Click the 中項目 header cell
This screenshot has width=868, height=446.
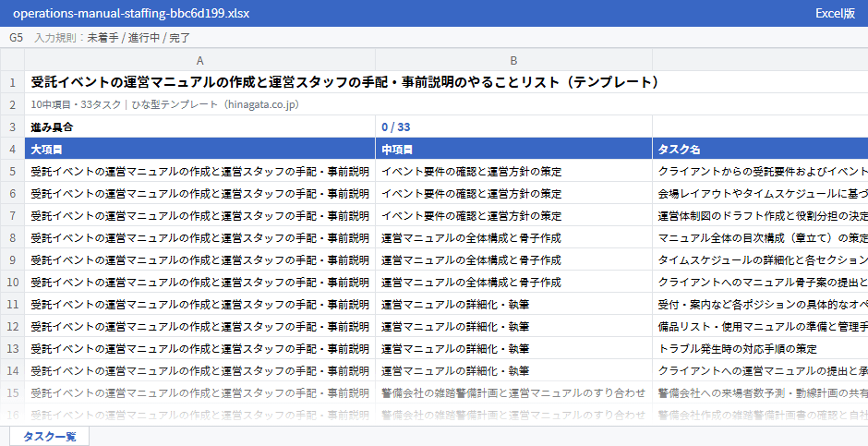click(x=513, y=149)
